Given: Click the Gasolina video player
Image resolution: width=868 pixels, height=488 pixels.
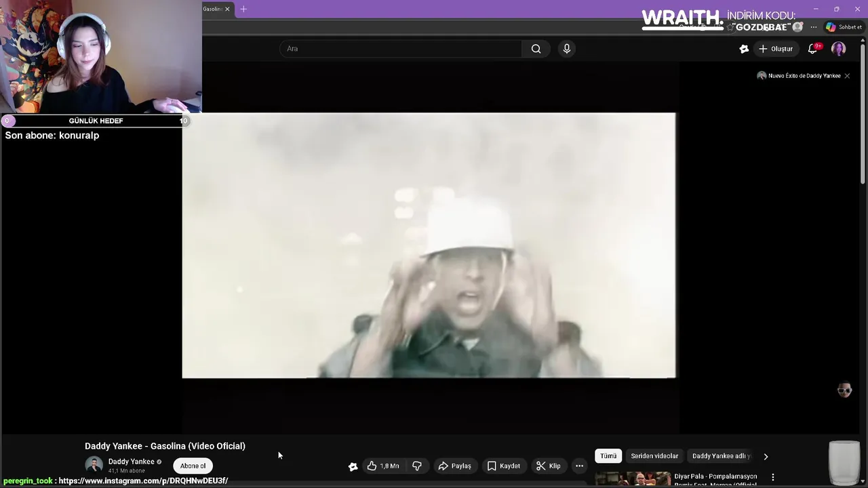Looking at the screenshot, I should click(x=429, y=245).
